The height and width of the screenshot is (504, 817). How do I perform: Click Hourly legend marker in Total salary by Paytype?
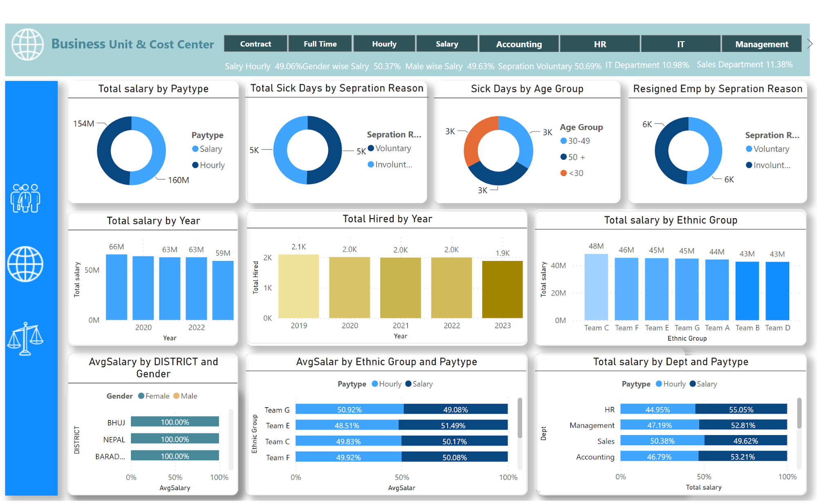click(x=195, y=165)
